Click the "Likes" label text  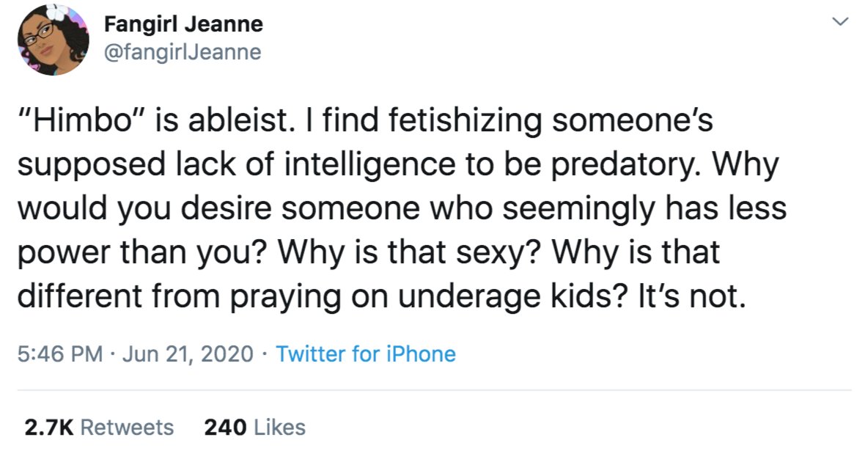pyautogui.click(x=279, y=427)
